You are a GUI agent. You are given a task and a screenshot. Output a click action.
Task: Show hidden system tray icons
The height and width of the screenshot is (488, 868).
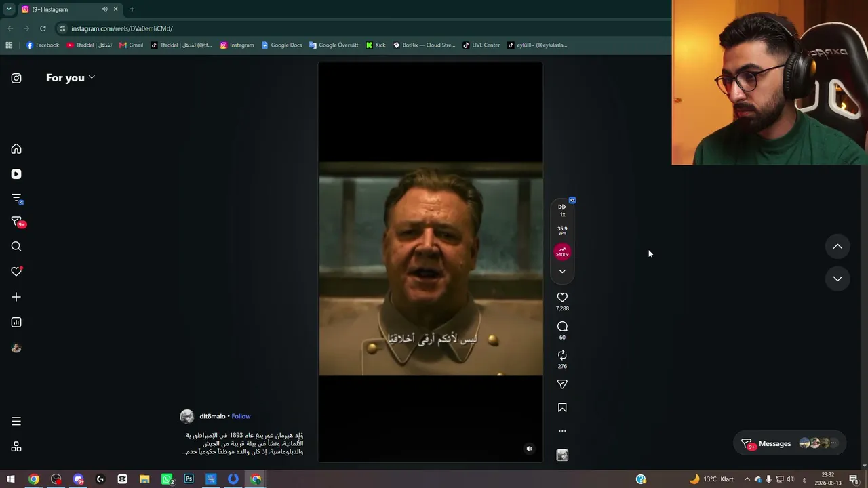click(747, 479)
